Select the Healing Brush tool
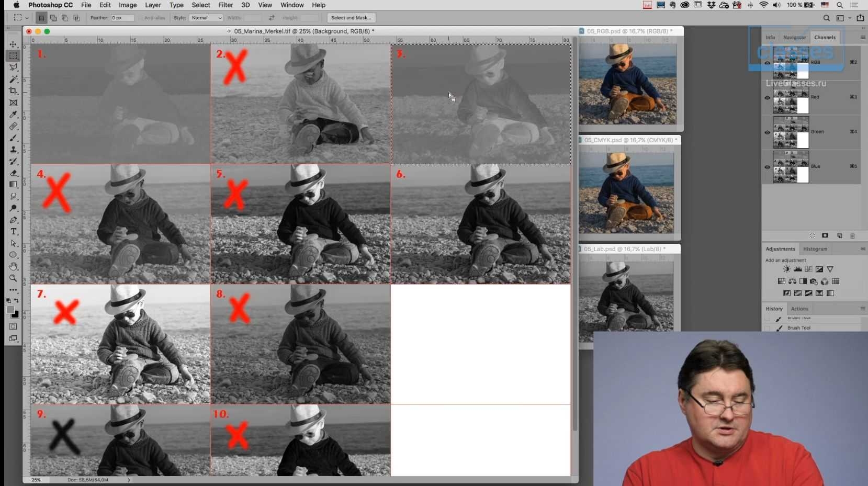 (14, 126)
